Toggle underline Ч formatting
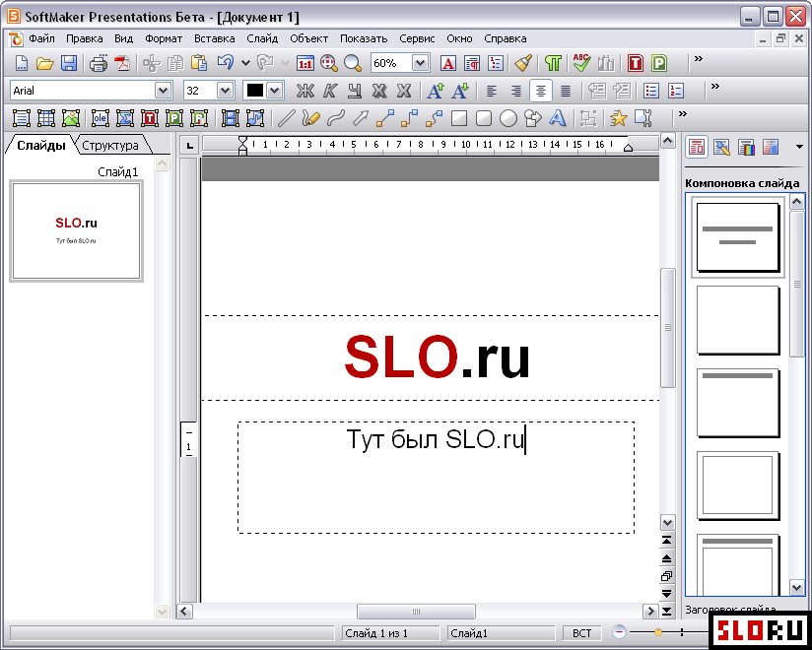The height and width of the screenshot is (650, 812). [x=355, y=91]
